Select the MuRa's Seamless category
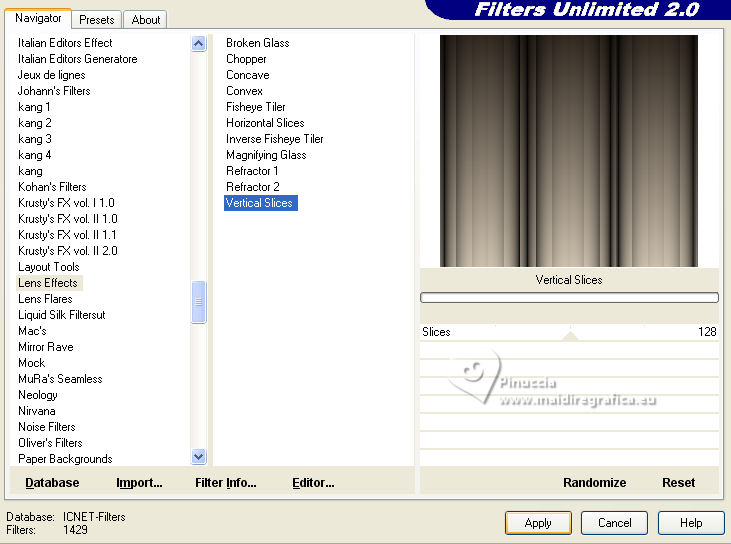The width and height of the screenshot is (731, 544). 60,379
